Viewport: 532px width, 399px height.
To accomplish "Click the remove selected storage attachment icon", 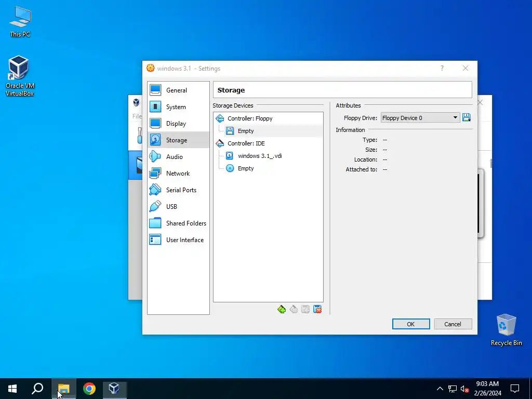I will [317, 310].
